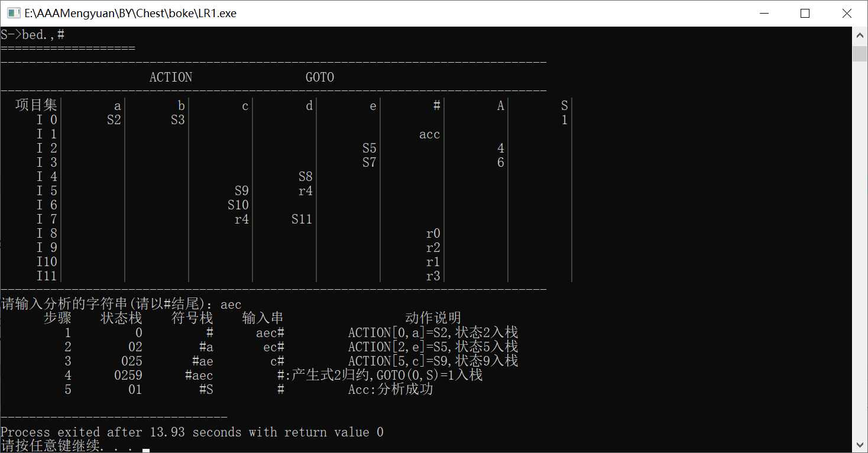Viewport: 868px width, 453px height.
Task: Click the r2 cell in row I 9
Action: (433, 248)
